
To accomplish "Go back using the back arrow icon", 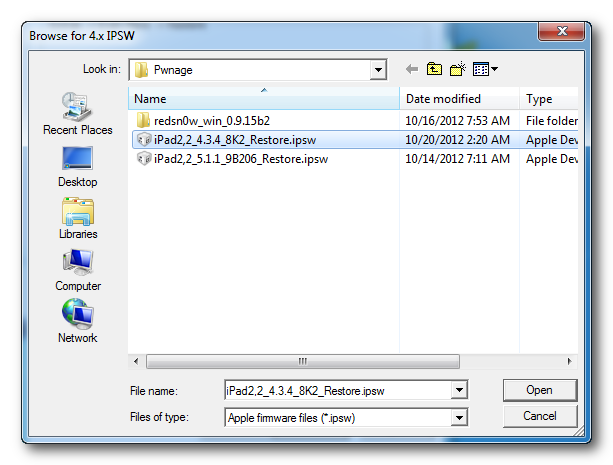I will tap(412, 70).
